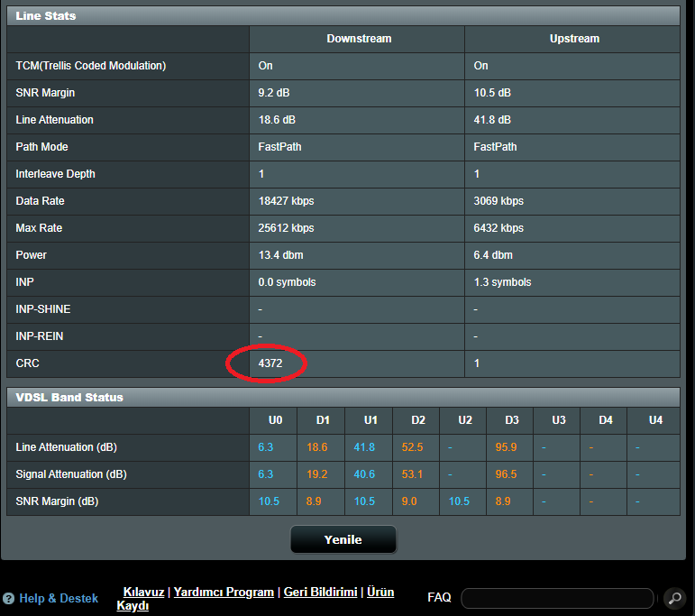Select Downstream SNR Margin 9.2 dB
Screen dimensions: 695x616
[x=274, y=93]
